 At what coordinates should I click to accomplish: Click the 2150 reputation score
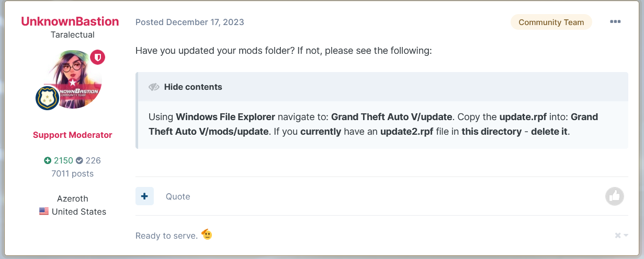(x=63, y=161)
